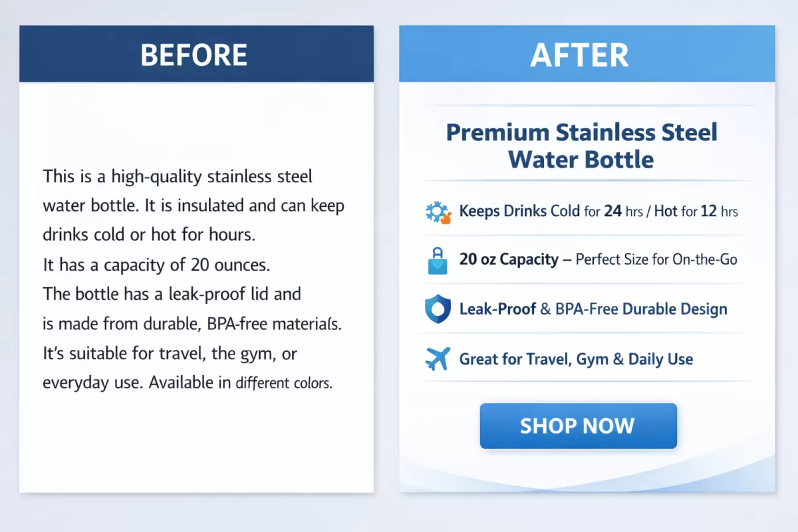Click the 'everyday use. Available in different colors.' line
The image size is (798, 532).
point(187,383)
